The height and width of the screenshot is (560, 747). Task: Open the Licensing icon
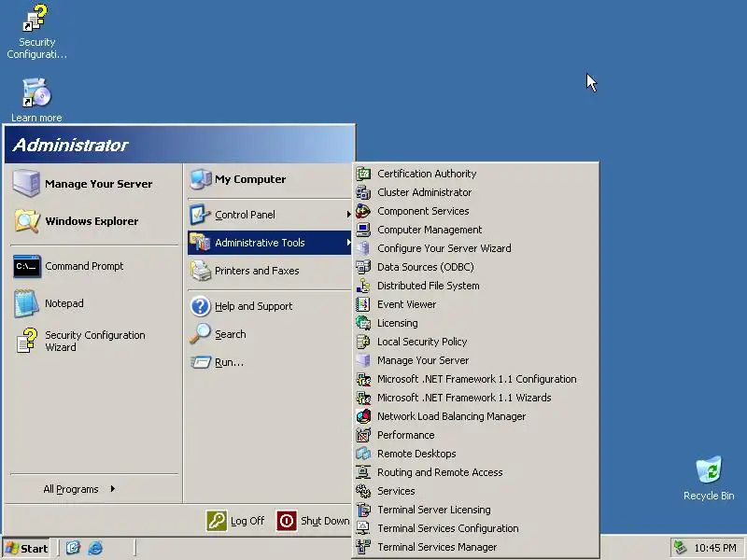pos(363,323)
